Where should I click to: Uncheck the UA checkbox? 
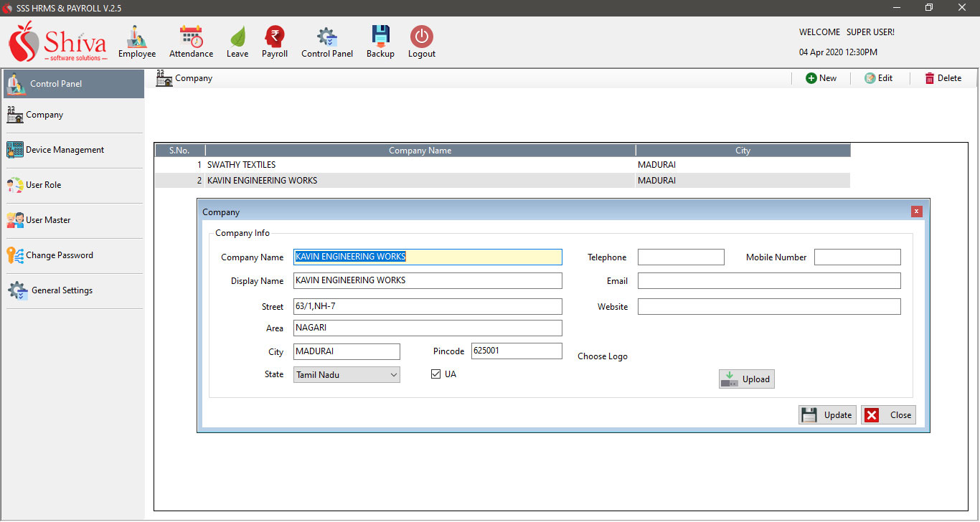[435, 374]
